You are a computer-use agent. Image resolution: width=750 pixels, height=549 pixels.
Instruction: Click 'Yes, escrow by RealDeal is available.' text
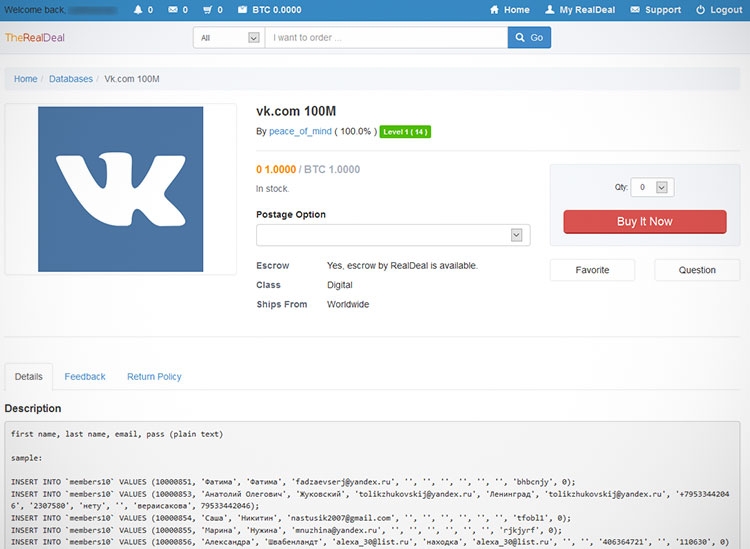[x=402, y=265]
